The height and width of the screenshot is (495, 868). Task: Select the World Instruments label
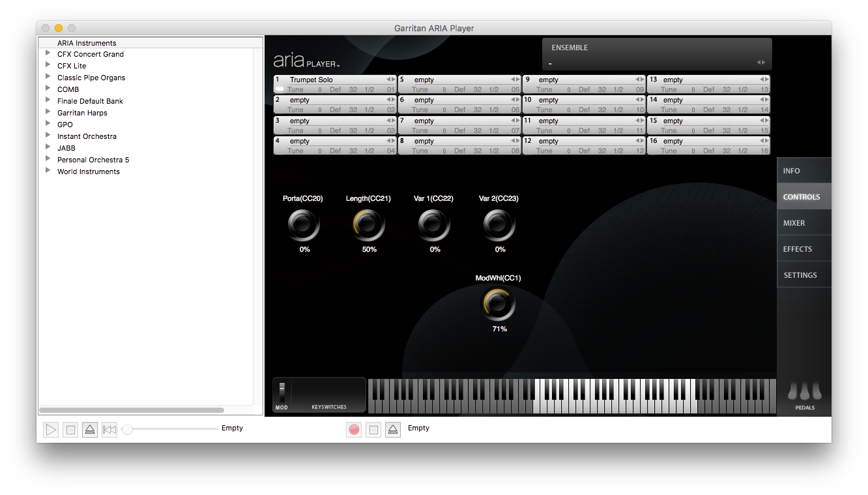pos(89,172)
